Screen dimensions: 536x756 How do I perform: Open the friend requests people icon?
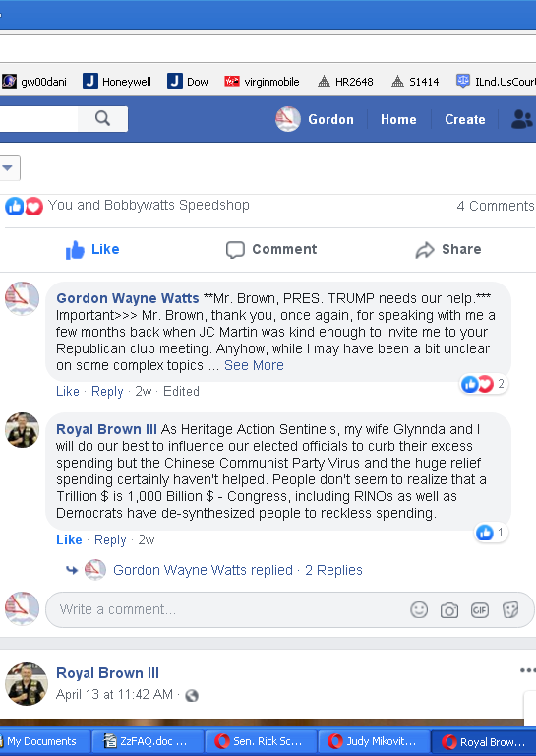click(x=522, y=119)
